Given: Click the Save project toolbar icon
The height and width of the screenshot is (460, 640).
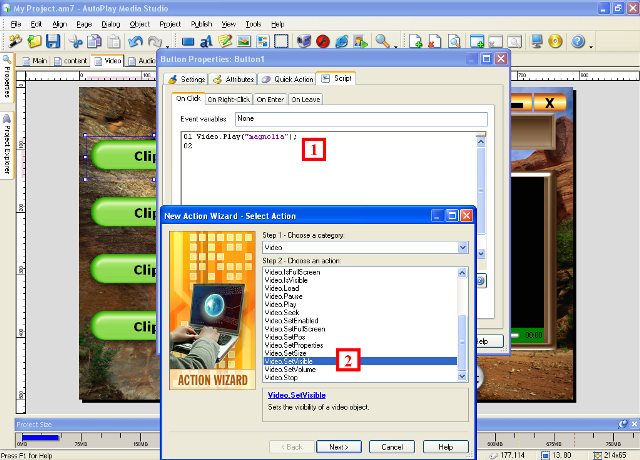Looking at the screenshot, I should pyautogui.click(x=53, y=42).
